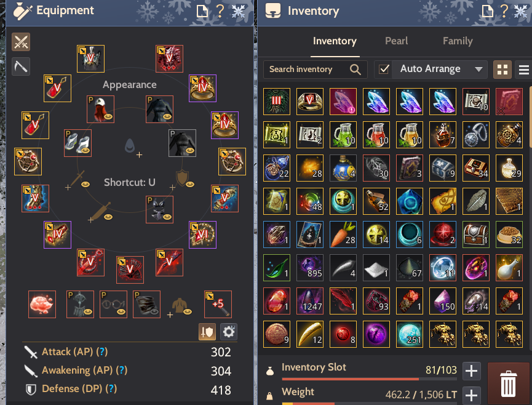Open the equipment settings gear icon

click(x=229, y=332)
